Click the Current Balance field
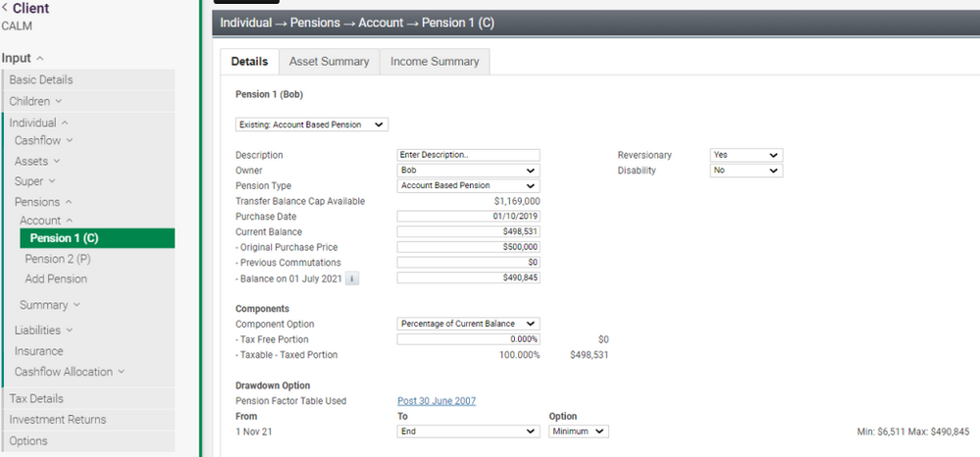 (468, 232)
